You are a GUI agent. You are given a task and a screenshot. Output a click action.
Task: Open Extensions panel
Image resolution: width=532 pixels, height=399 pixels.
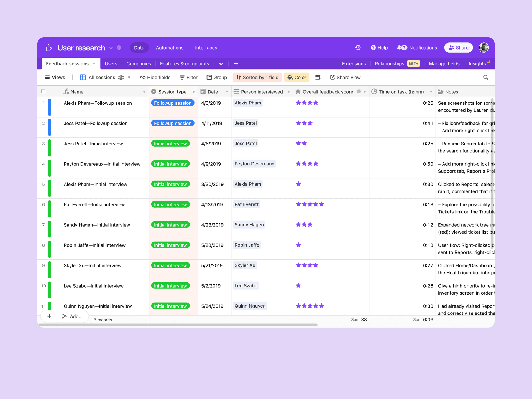[354, 64]
